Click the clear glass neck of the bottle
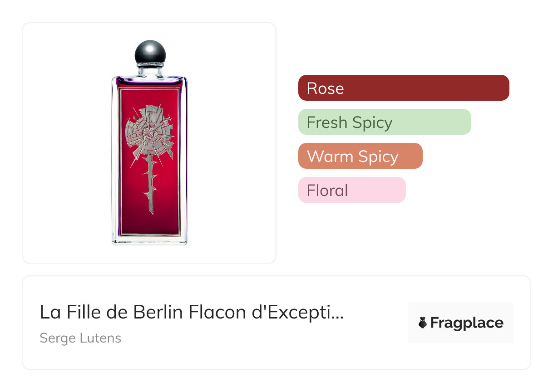553x392 pixels. (x=150, y=70)
